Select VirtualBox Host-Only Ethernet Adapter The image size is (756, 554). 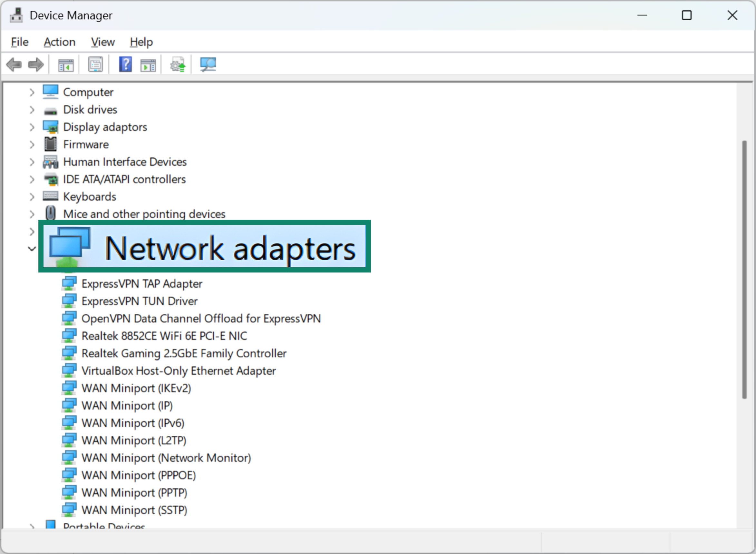coord(179,371)
